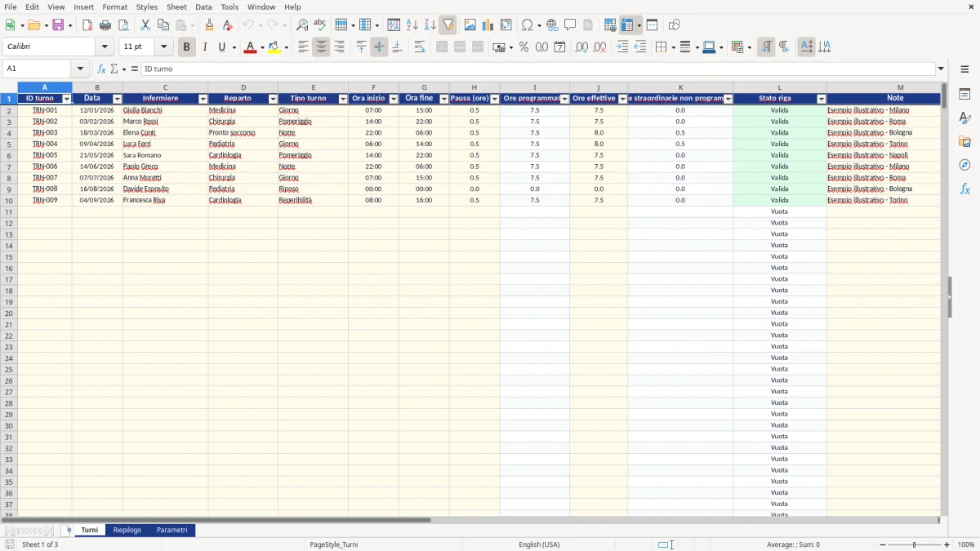
Task: Click the Insert Image icon
Action: click(x=470, y=25)
